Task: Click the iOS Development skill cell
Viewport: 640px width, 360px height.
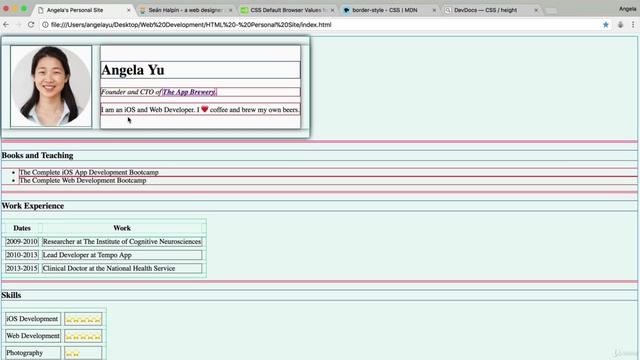Action: tap(33, 319)
